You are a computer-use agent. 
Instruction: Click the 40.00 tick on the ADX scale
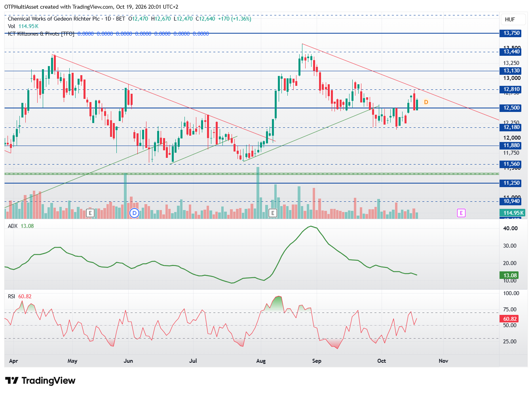[x=510, y=228]
